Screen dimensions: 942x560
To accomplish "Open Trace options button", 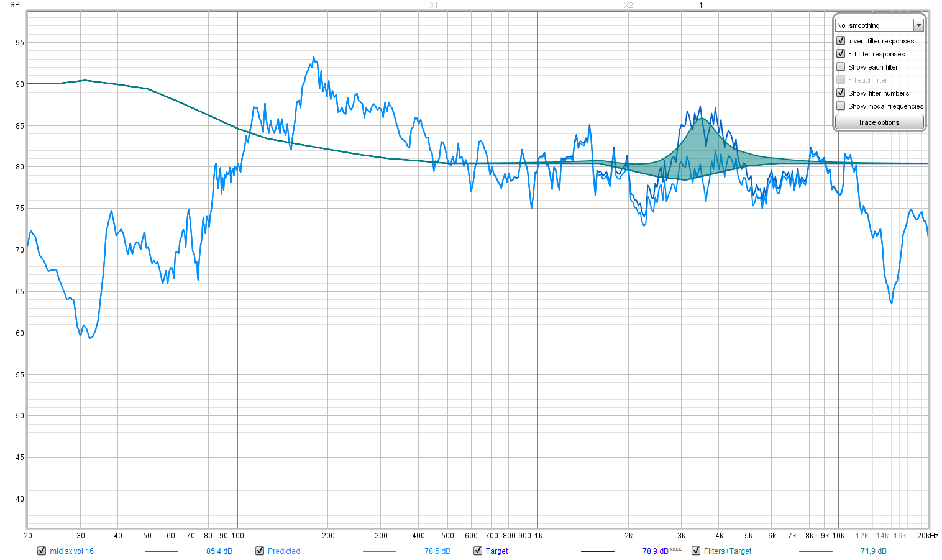I will click(879, 122).
